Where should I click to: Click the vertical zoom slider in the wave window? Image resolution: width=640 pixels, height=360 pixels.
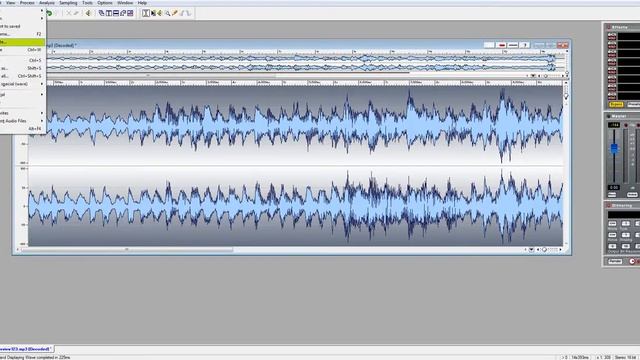coord(566,96)
